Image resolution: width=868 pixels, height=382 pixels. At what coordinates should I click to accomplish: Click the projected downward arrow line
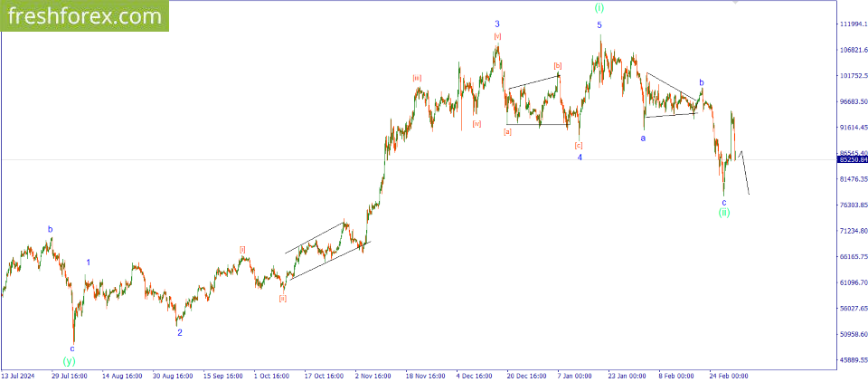tap(745, 174)
